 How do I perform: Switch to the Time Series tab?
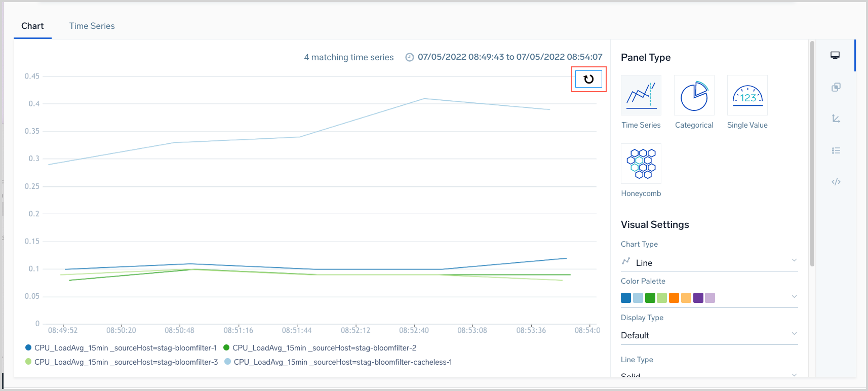point(92,26)
